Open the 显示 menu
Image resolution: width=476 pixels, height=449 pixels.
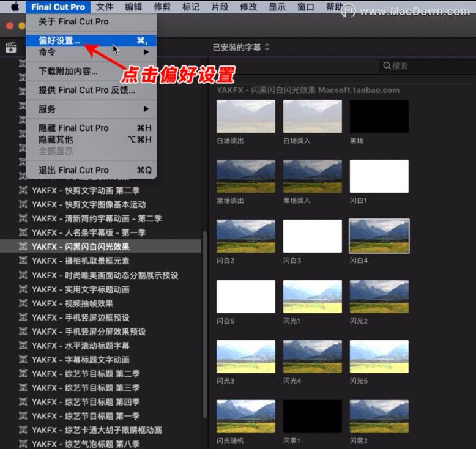pos(277,7)
